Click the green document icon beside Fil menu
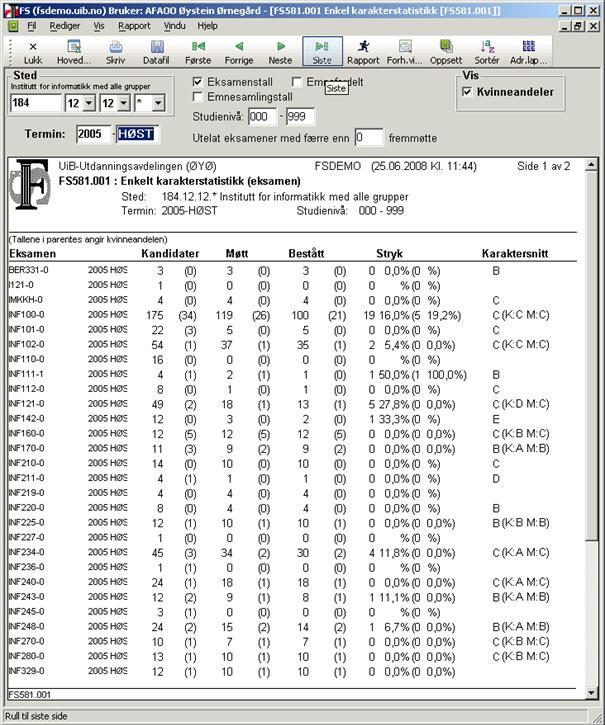Image resolution: width=605 pixels, height=725 pixels. pos(13,26)
